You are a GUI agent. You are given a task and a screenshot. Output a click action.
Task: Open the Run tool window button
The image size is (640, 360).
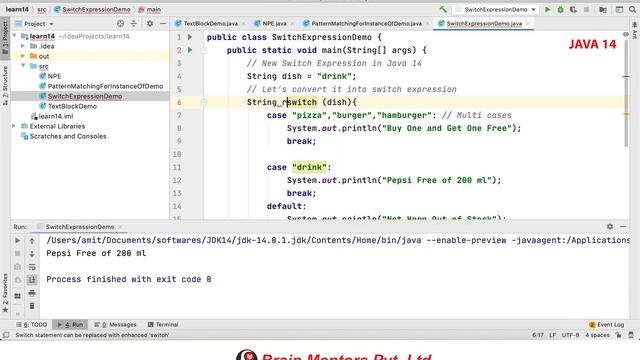click(x=71, y=324)
